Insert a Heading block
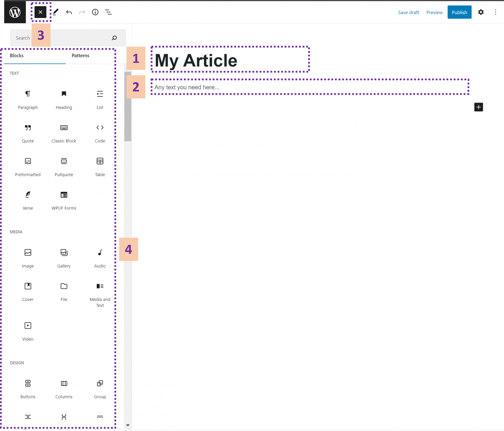 tap(64, 100)
